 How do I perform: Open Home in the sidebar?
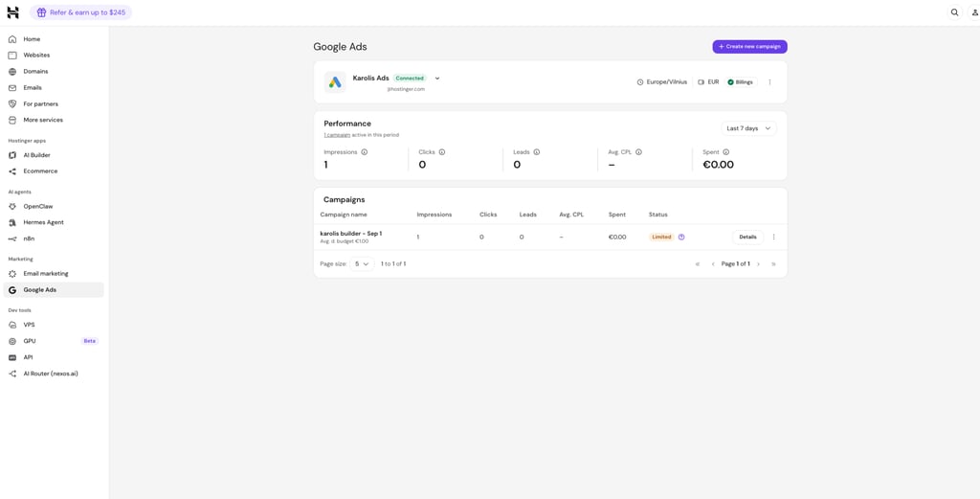tap(54, 39)
